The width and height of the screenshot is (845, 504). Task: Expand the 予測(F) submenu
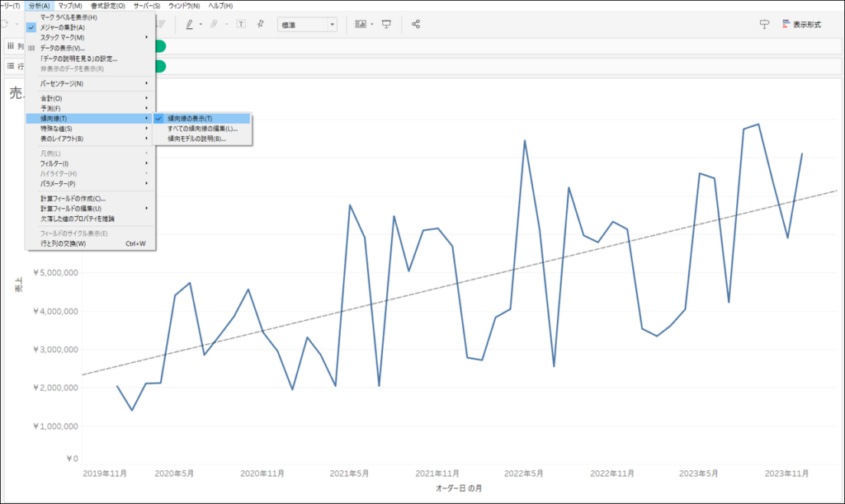(51, 108)
